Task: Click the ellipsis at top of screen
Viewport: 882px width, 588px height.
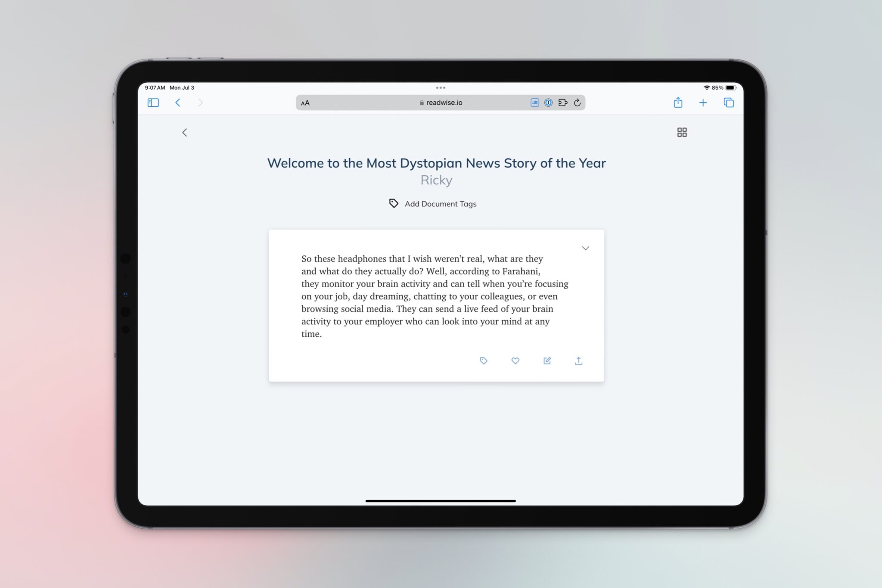Action: tap(441, 87)
